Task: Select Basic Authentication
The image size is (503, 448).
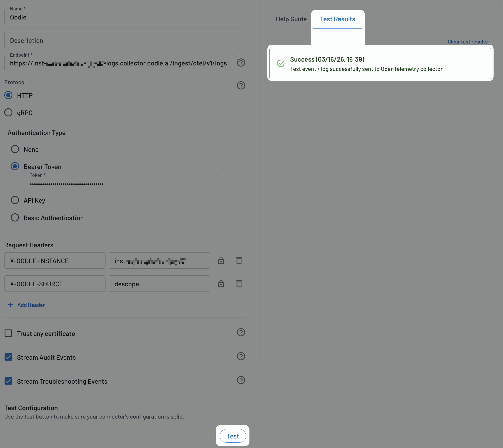Action: click(15, 217)
